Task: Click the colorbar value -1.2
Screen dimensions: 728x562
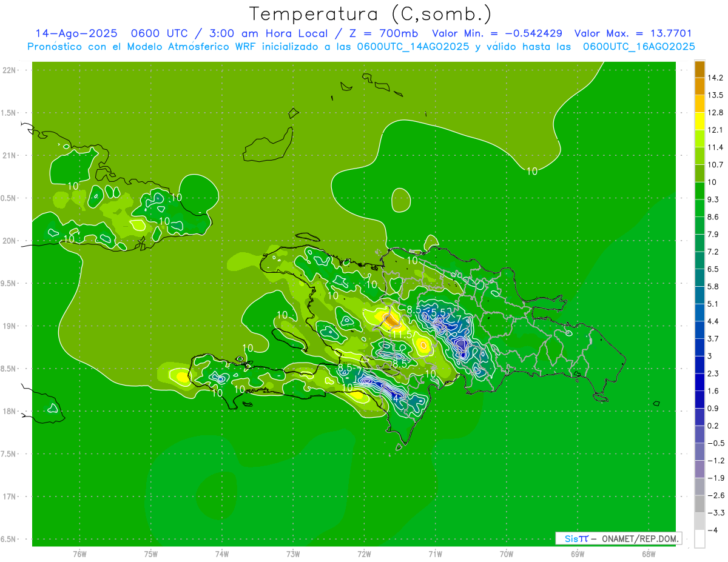Action: 716,460
